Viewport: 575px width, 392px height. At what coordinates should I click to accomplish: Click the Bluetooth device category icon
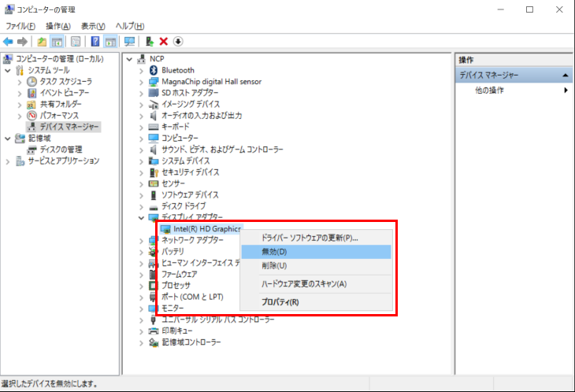click(x=154, y=70)
